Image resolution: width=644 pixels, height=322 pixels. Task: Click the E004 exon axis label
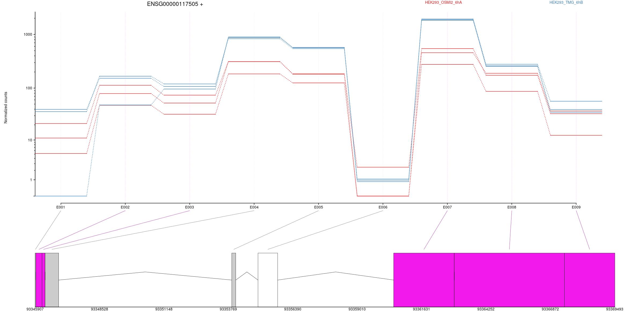[254, 207]
